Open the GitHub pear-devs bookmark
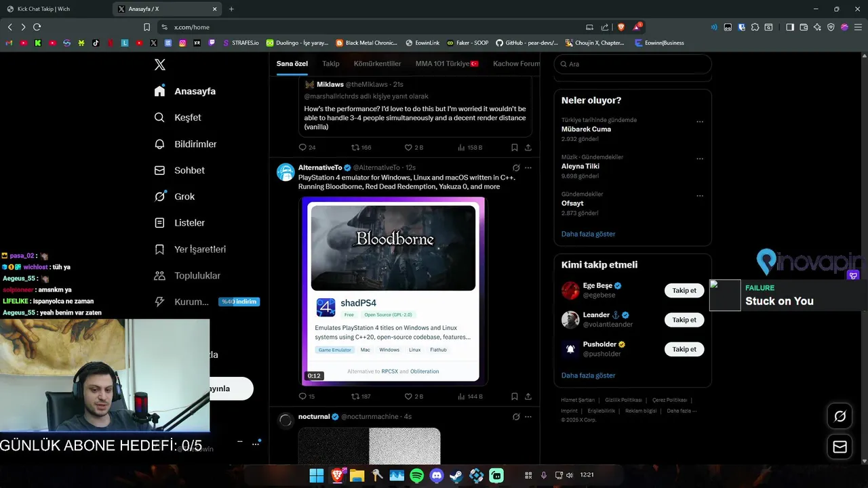This screenshot has height=488, width=868. (527, 43)
